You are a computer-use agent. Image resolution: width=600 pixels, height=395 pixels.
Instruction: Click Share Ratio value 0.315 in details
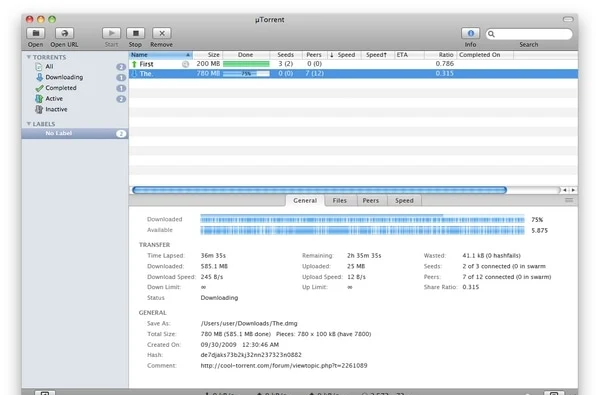pyautogui.click(x=471, y=287)
